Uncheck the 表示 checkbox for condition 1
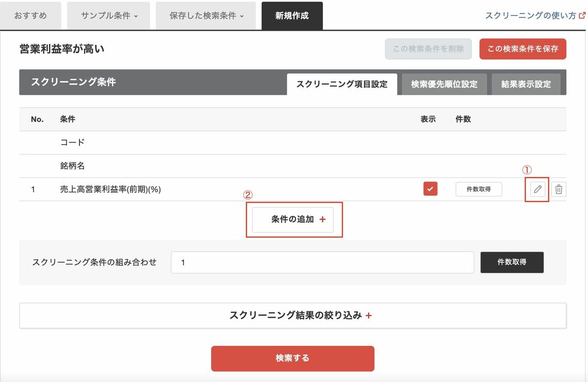The height and width of the screenshot is (382, 588). pos(430,188)
